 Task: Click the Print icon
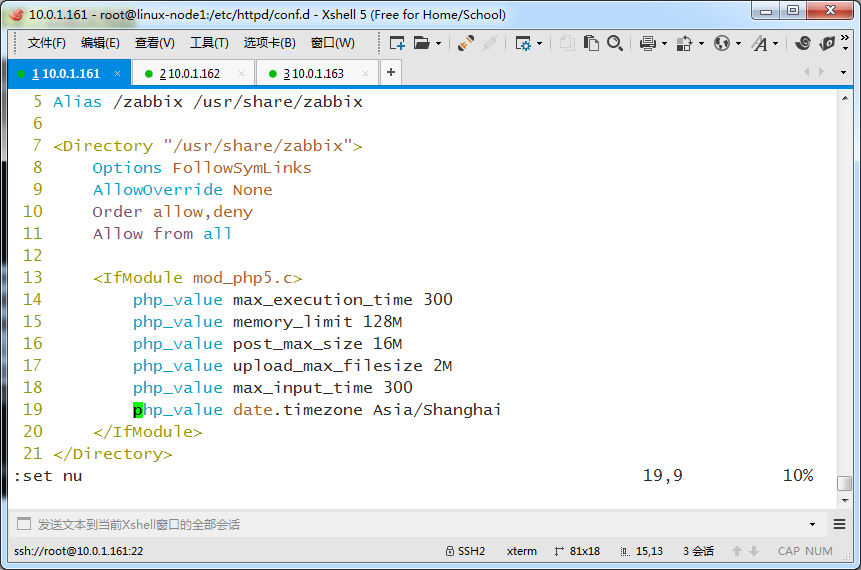648,43
